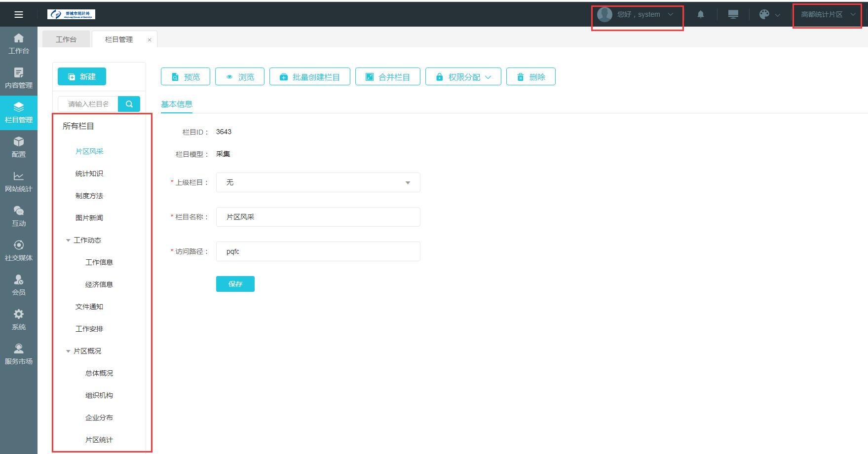
Task: Open 内容管理 in the sidebar
Action: pyautogui.click(x=19, y=78)
